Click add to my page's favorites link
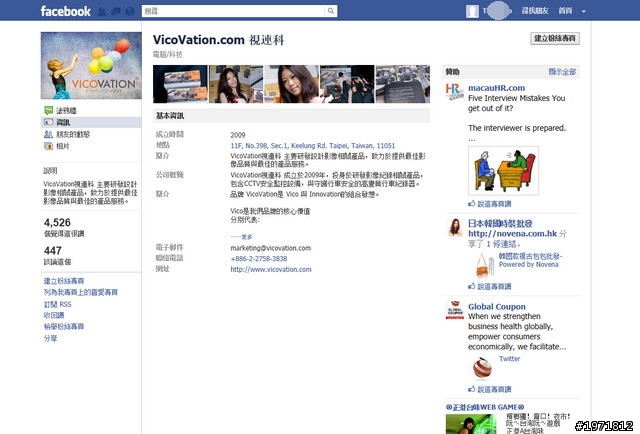The width and height of the screenshot is (640, 434). [80, 292]
